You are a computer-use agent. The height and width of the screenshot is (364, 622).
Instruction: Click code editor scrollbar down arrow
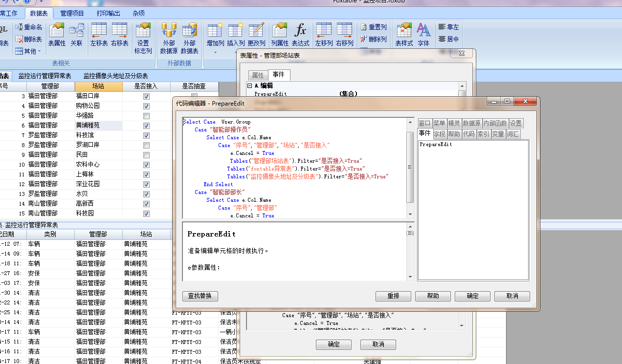[x=410, y=214]
